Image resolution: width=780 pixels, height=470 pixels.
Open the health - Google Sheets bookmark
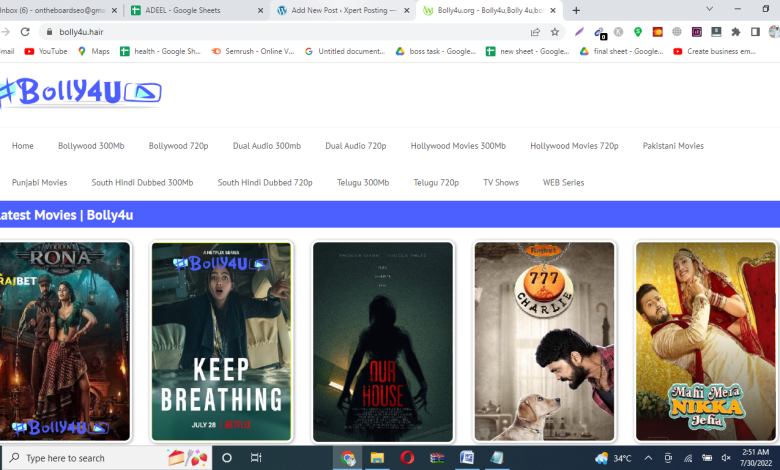(x=160, y=51)
